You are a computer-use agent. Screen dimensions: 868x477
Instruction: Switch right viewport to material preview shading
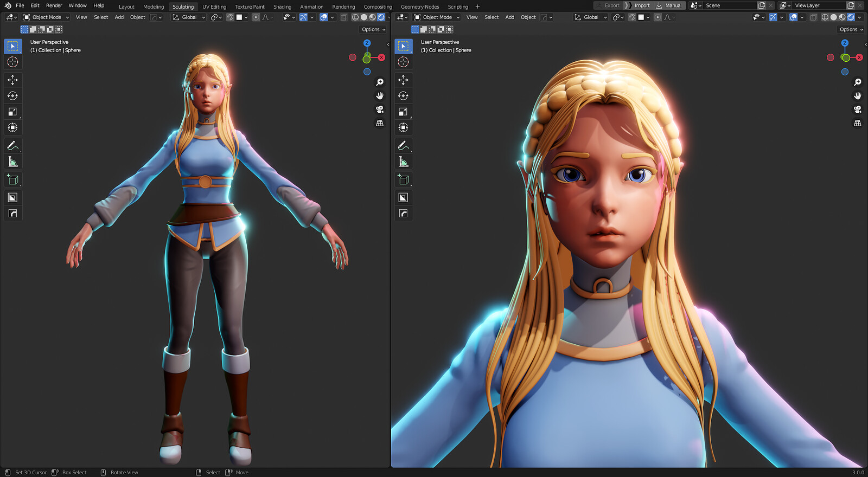843,17
